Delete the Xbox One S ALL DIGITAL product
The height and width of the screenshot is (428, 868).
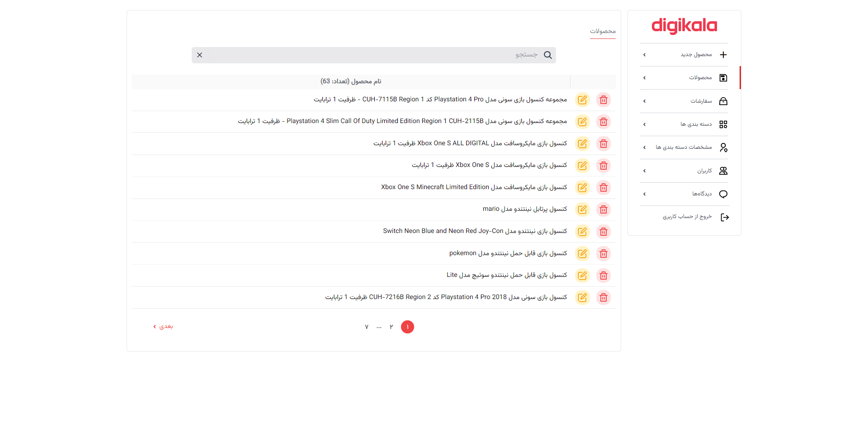603,143
